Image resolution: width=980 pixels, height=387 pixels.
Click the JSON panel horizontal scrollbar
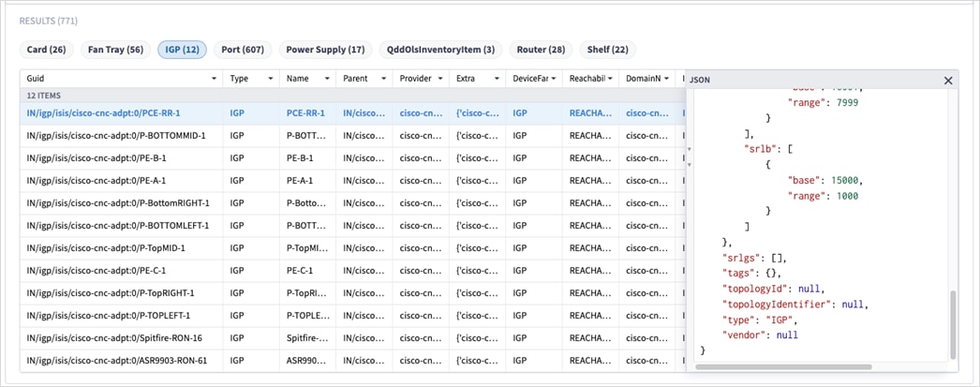783,367
